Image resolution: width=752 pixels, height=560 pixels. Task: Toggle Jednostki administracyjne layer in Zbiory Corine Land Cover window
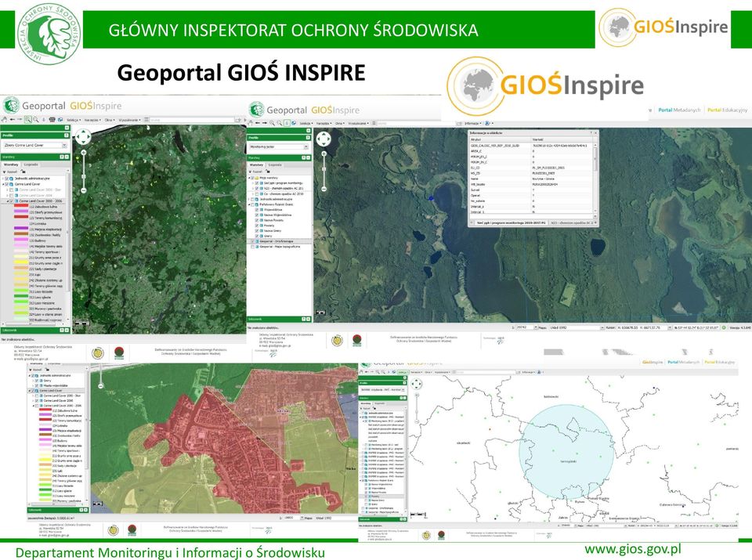coord(7,179)
